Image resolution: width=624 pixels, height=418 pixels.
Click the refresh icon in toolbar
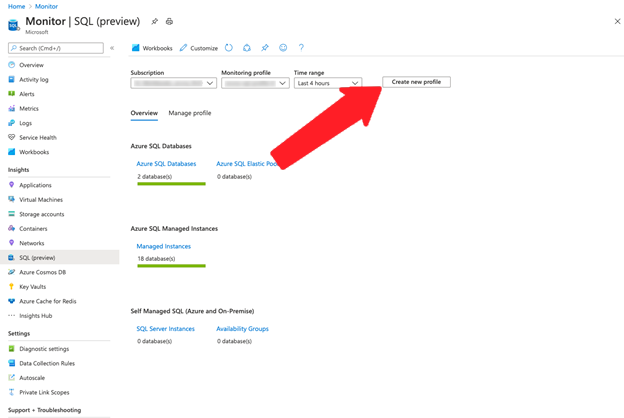[229, 48]
